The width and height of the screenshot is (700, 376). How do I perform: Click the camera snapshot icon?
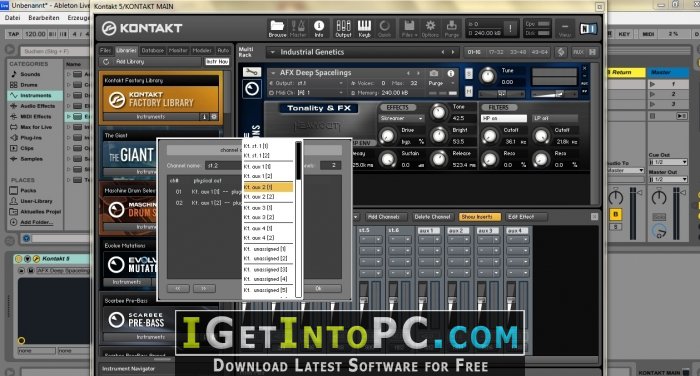point(433,73)
